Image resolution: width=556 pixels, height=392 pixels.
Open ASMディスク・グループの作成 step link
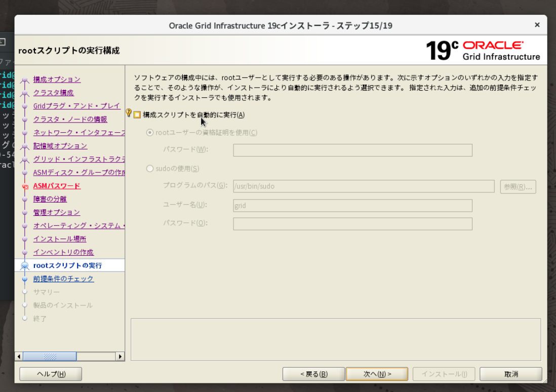(78, 173)
